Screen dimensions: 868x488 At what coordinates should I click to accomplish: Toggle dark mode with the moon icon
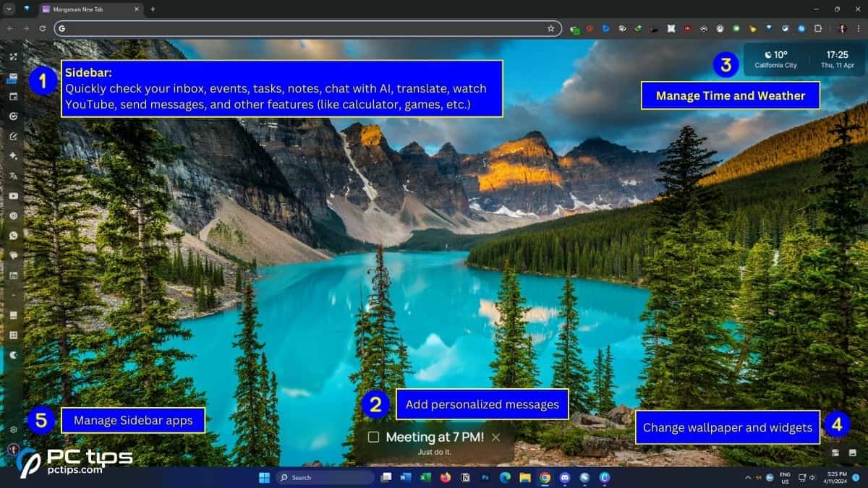pyautogui.click(x=13, y=354)
